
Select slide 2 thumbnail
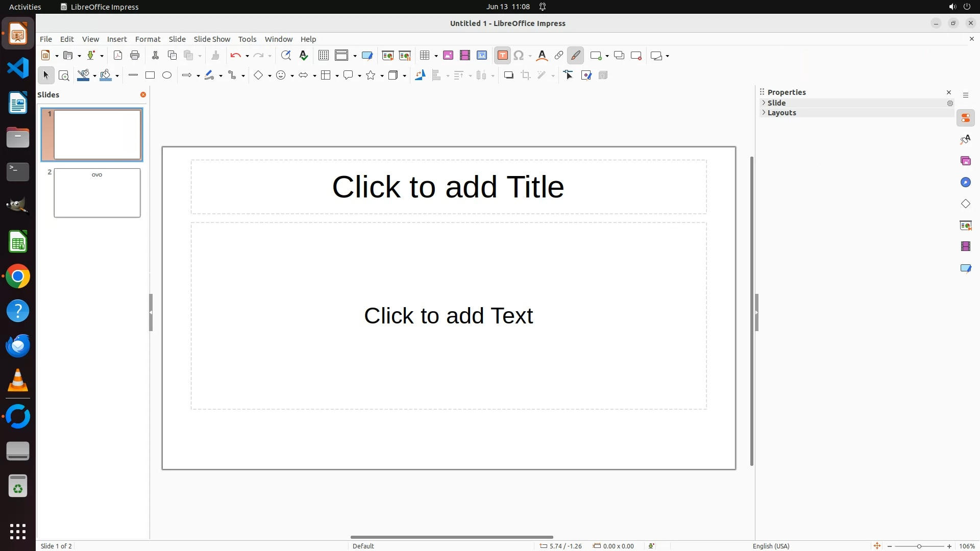pyautogui.click(x=97, y=193)
